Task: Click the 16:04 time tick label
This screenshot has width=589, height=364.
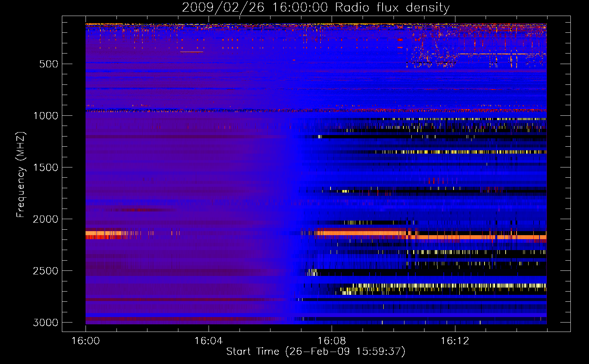Action: [x=209, y=341]
